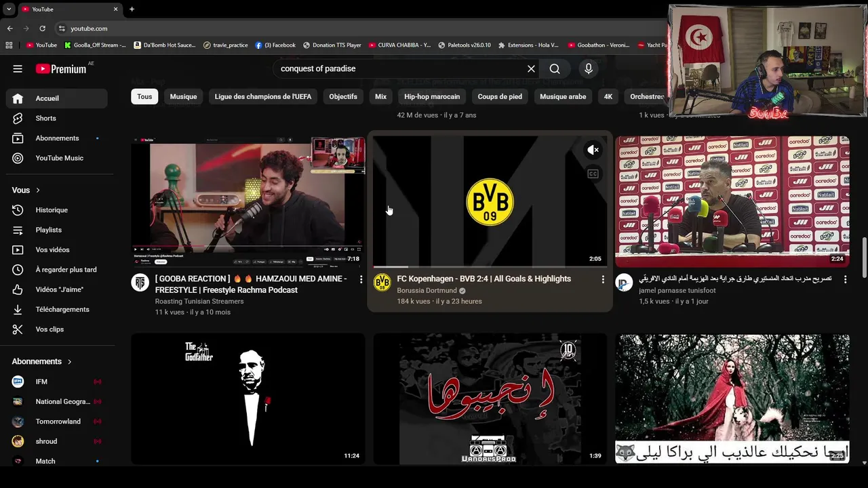
Task: Open the tab search dropdown
Action: tap(9, 9)
